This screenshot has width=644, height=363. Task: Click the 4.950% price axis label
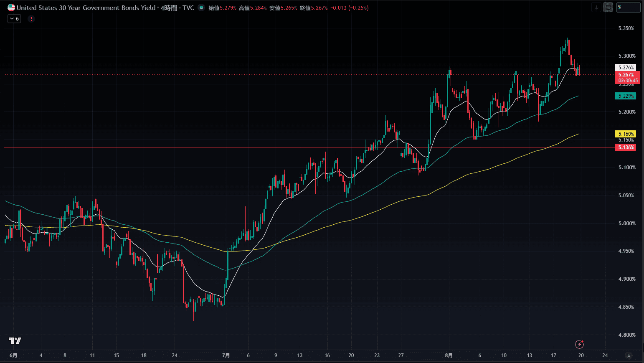[626, 251]
